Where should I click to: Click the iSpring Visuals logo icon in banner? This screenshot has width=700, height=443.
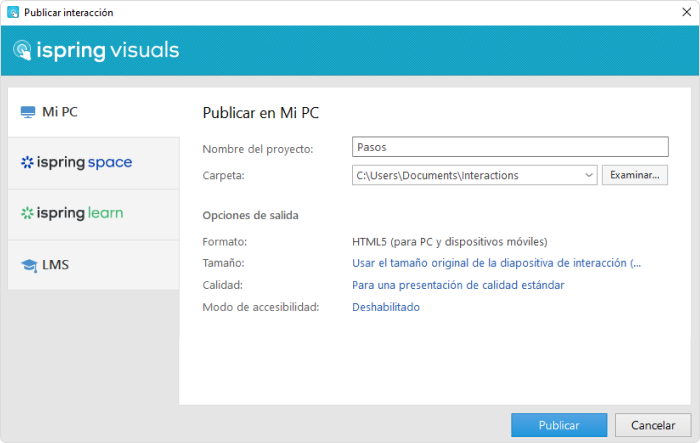point(22,50)
